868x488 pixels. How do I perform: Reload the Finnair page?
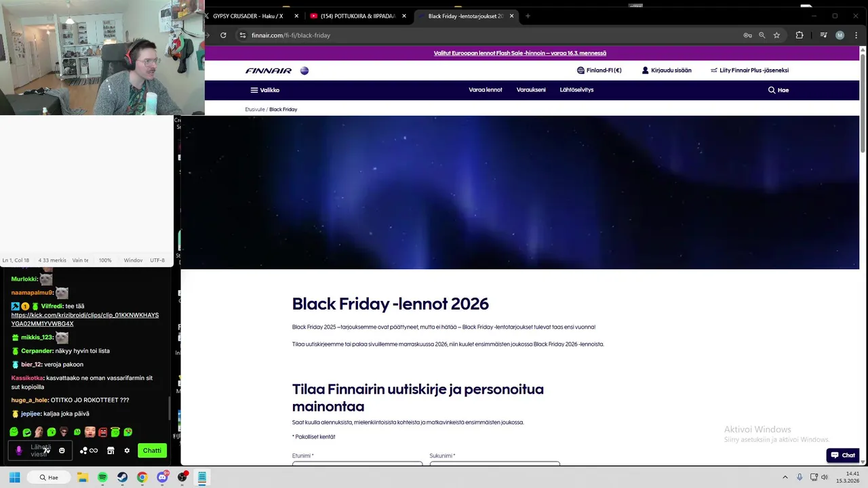click(x=223, y=35)
